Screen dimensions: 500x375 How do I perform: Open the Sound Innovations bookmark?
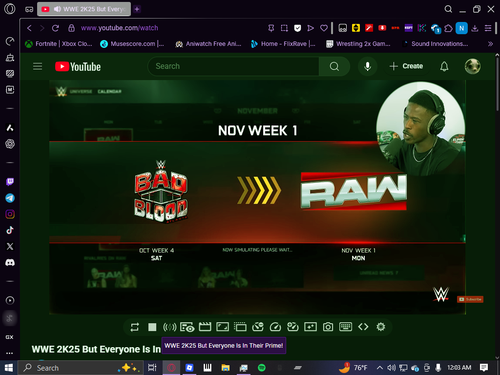(435, 44)
